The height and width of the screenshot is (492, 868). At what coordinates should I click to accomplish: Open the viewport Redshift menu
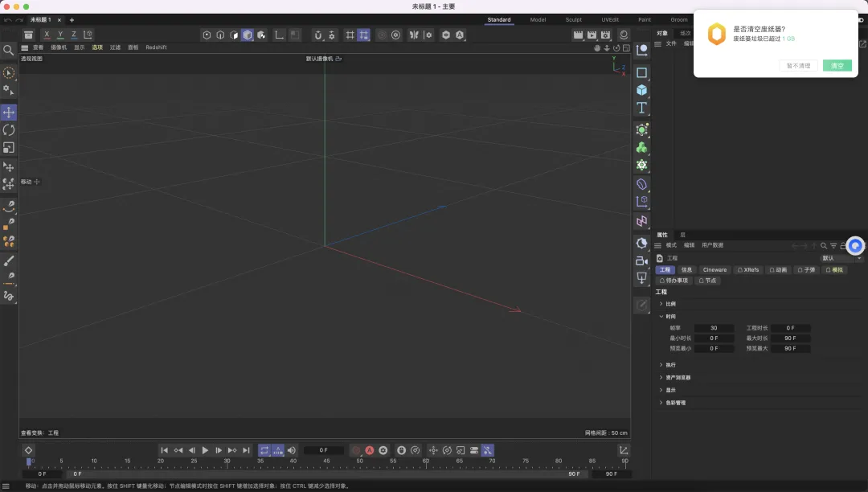point(156,47)
